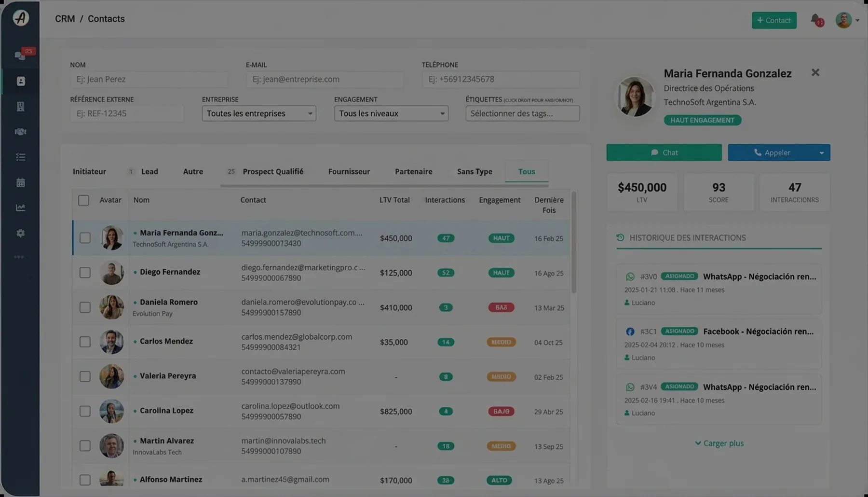
Task: Open the conversations icon in sidebar
Action: (x=20, y=55)
